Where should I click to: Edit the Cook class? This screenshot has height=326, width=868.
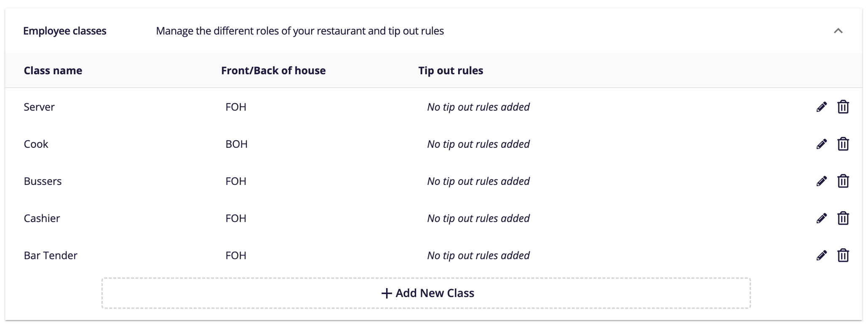[x=821, y=144]
